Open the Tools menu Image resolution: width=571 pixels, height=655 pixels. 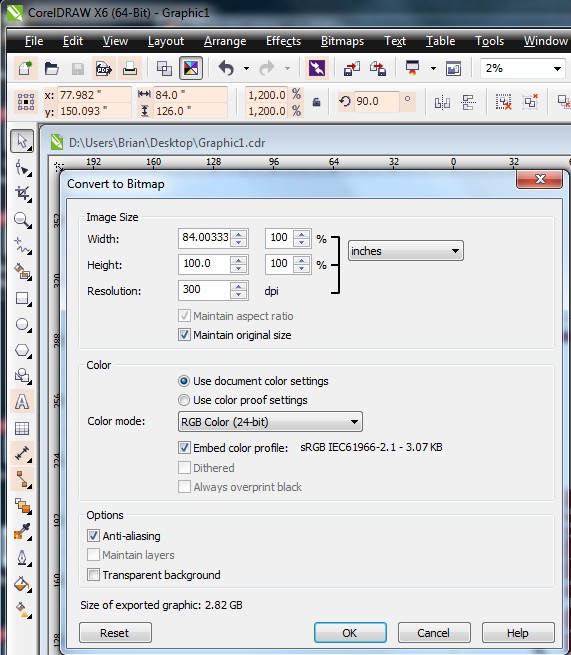[x=489, y=41]
